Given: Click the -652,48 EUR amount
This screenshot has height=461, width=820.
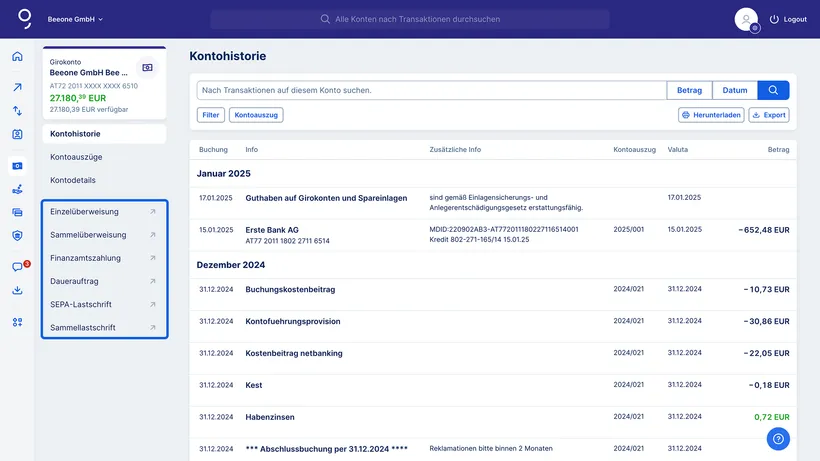Looking at the screenshot, I should [x=764, y=230].
